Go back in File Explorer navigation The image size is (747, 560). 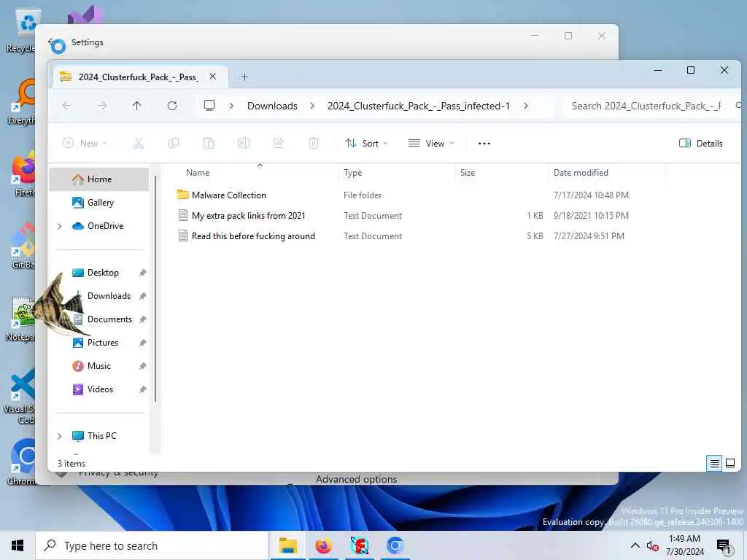point(66,106)
